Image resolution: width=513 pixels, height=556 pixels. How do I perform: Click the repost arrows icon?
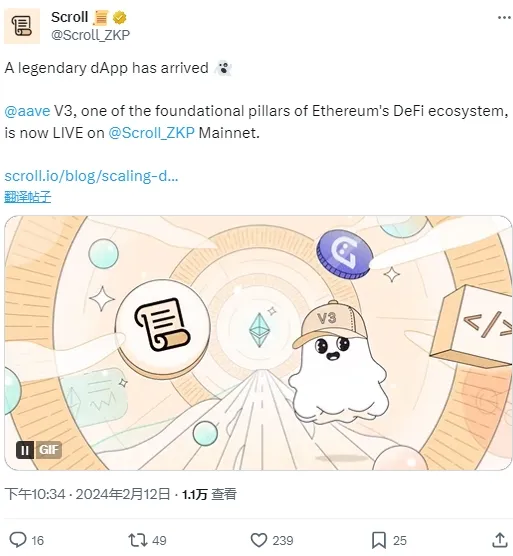click(x=138, y=540)
